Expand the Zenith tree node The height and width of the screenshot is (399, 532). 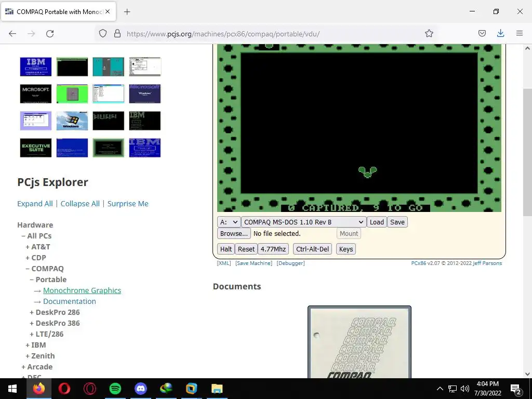click(x=40, y=355)
